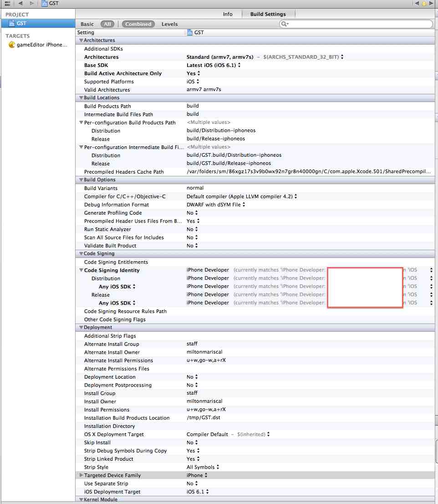438x504 pixels.
Task: Collapse Per-configuration Build Products Path
Action: [x=81, y=123]
